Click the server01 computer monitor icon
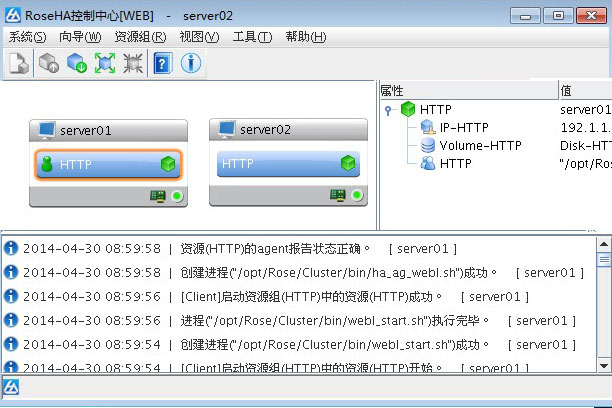Image resolution: width=612 pixels, height=408 pixels. pyautogui.click(x=47, y=130)
